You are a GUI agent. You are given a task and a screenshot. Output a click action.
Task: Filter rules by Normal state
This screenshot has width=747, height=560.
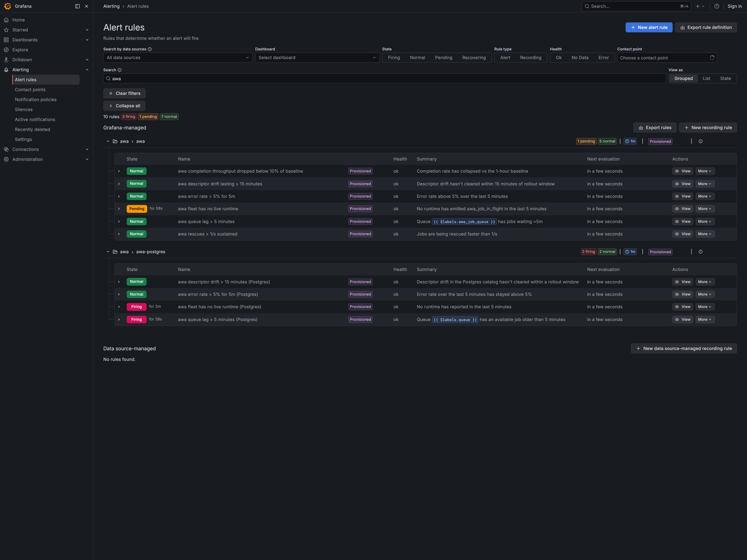[417, 58]
